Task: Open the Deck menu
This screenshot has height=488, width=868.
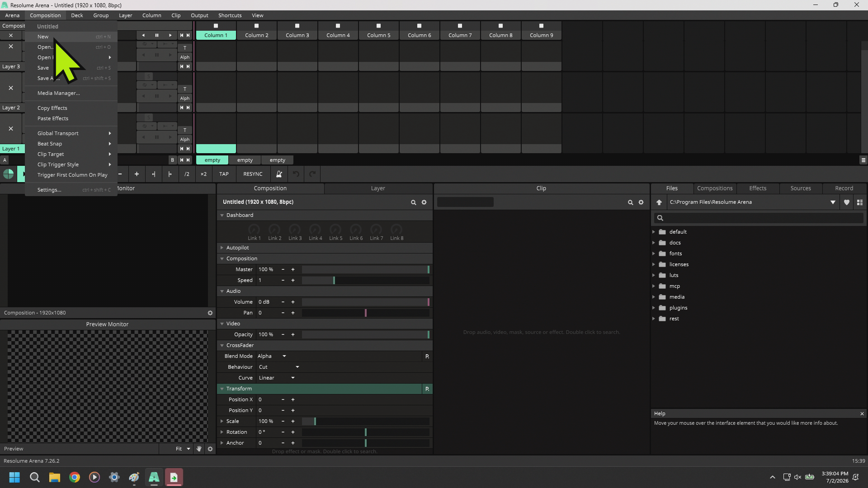Action: (77, 15)
